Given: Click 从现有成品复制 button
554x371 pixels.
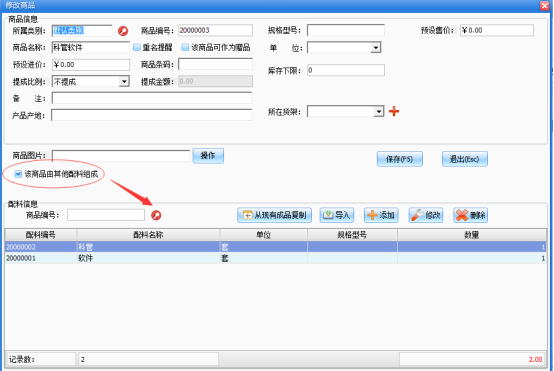Looking at the screenshot, I should pos(275,215).
